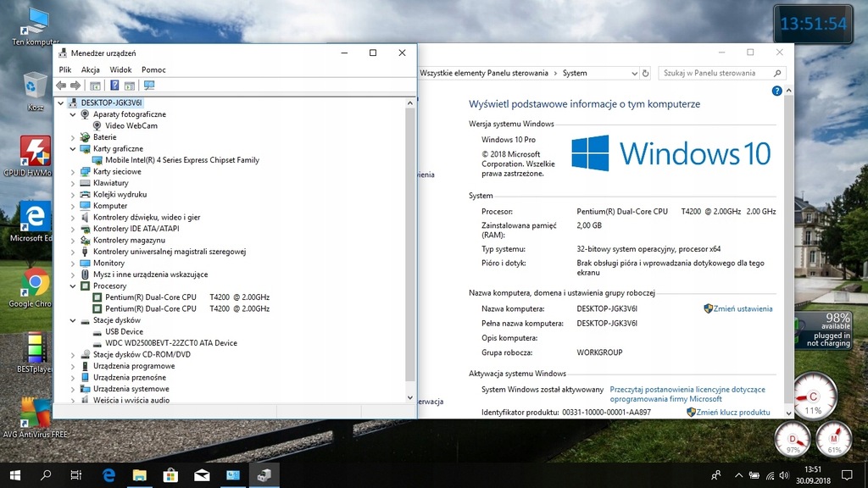Open the Pomoc menu
This screenshot has width=868, height=488.
tap(153, 69)
